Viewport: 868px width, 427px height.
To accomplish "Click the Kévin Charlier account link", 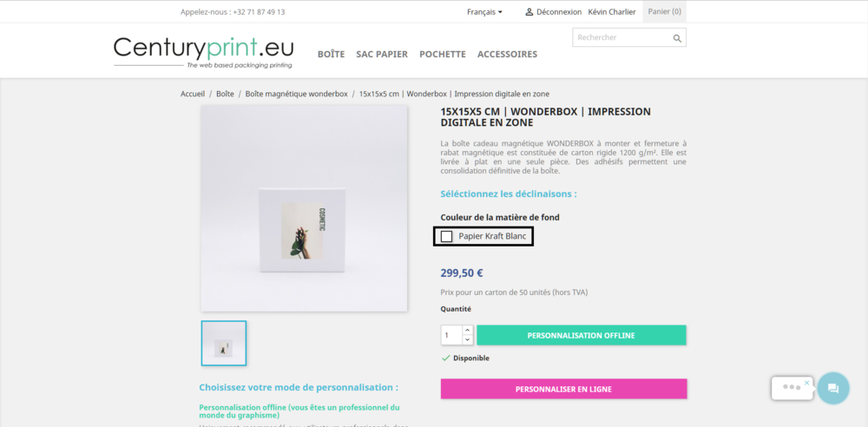I will (612, 11).
